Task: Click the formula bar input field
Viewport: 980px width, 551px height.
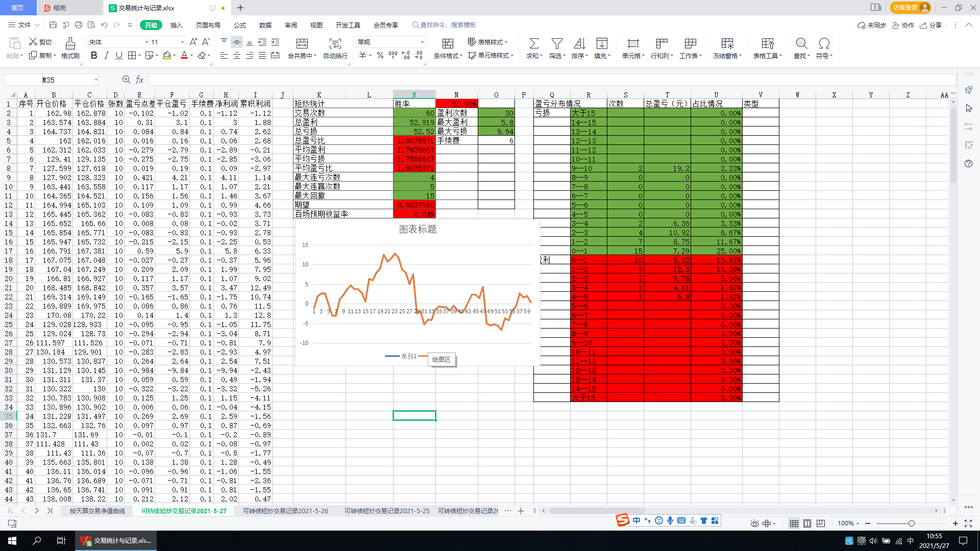Action: (x=552, y=80)
